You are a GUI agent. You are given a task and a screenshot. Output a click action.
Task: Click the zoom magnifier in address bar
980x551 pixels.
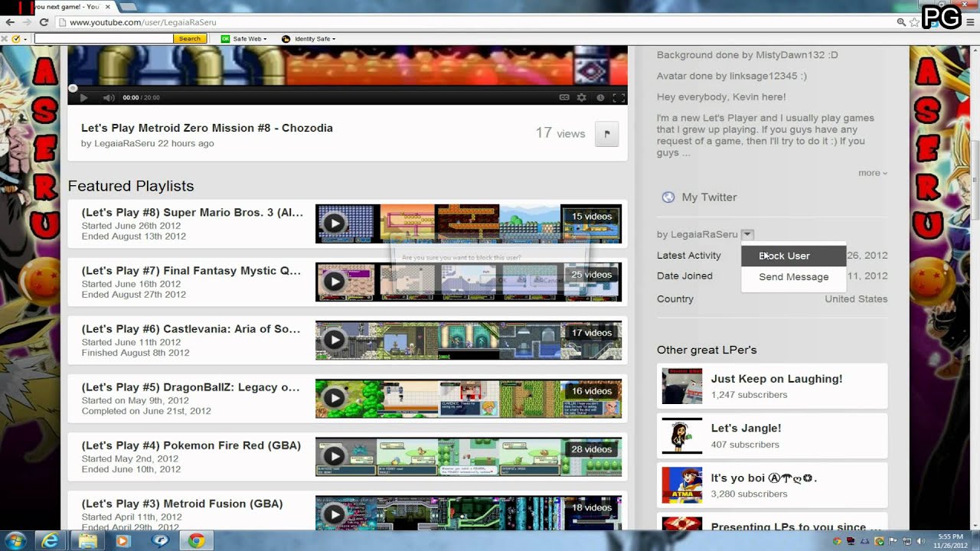[901, 22]
